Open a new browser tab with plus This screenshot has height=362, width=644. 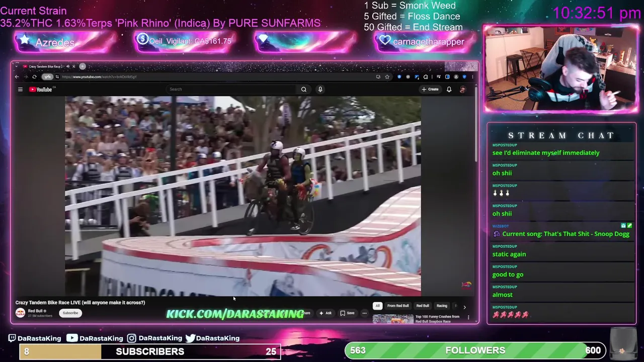tap(83, 66)
